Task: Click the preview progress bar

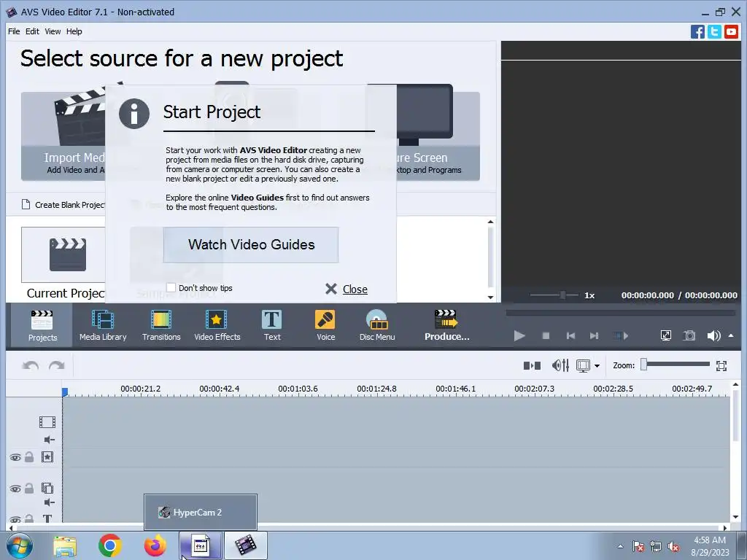Action: tap(620, 313)
